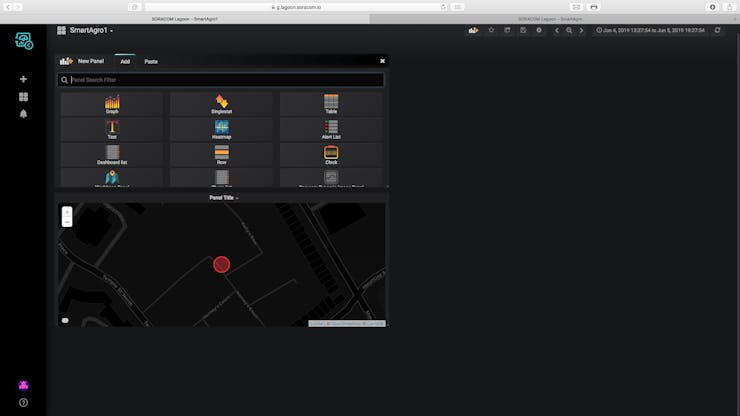Viewport: 740px width, 416px height.
Task: Click the browser share icon
Action: 729,7
